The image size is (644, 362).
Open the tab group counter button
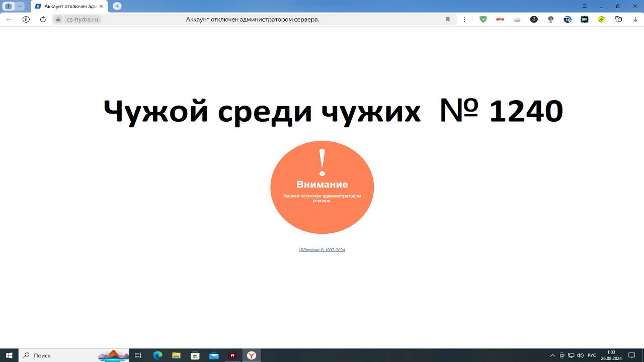point(9,6)
